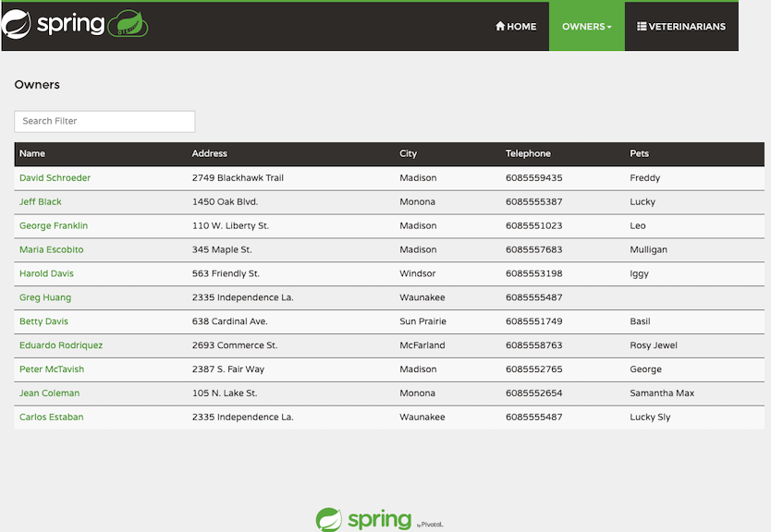Open the Home menu item
The width and height of the screenshot is (771, 532).
click(516, 27)
